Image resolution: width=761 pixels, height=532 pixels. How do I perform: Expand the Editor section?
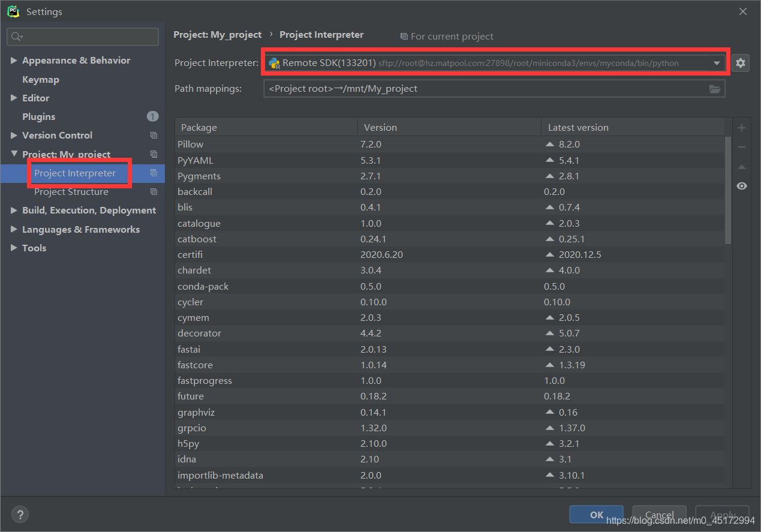pos(14,98)
